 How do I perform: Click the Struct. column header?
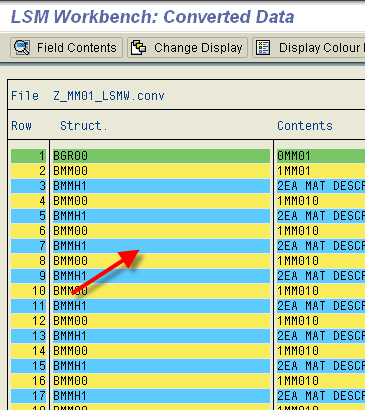pyautogui.click(x=84, y=126)
